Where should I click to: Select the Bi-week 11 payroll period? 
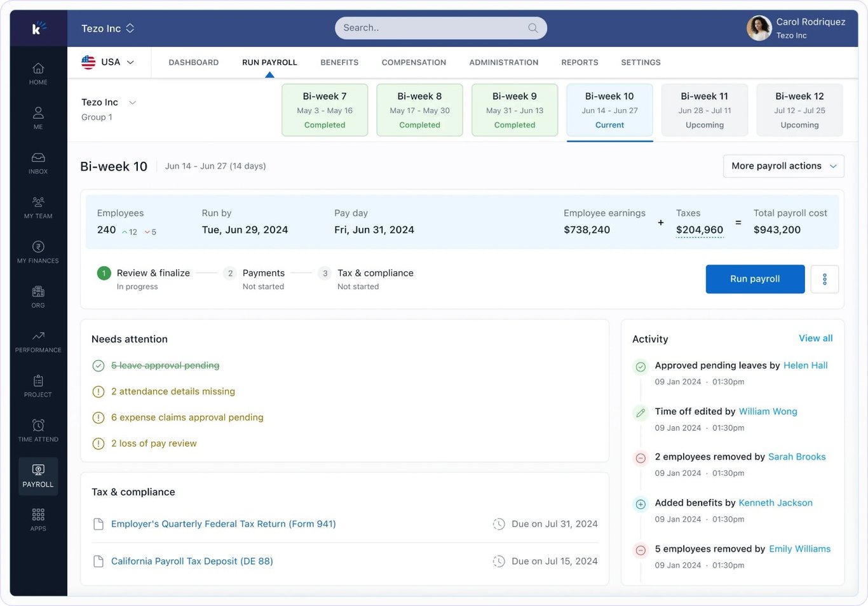tap(704, 109)
